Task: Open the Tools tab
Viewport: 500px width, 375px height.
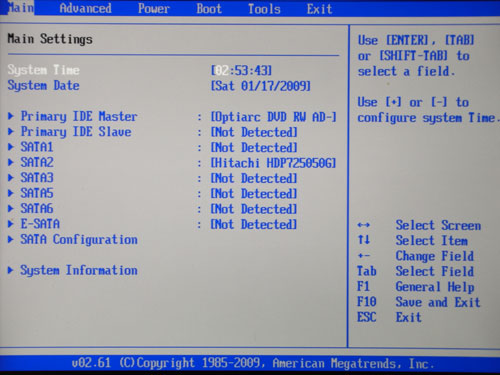Action: [264, 9]
